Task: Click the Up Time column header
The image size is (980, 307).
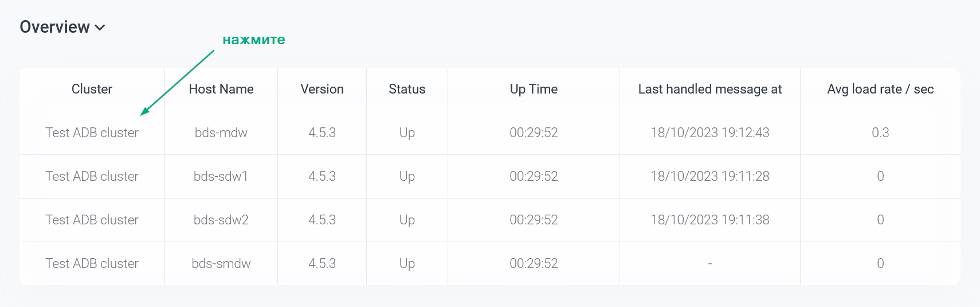Action: pos(534,89)
